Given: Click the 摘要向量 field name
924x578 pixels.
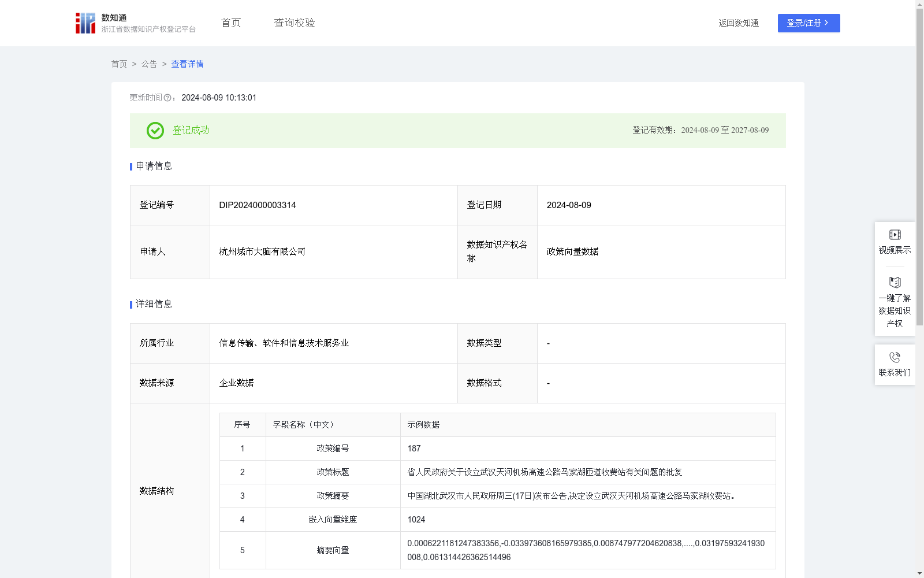Looking at the screenshot, I should pos(333,550).
